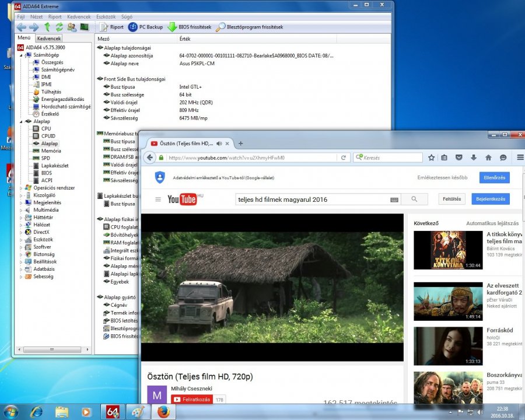Screen dimensions: 525x420
Task: Open a new Firefox tab
Action: 240,143
